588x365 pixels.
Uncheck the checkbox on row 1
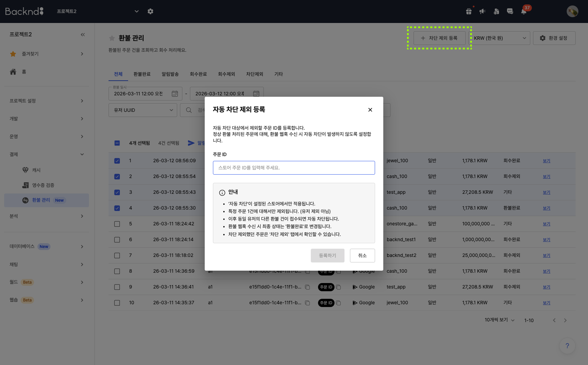[117, 161]
